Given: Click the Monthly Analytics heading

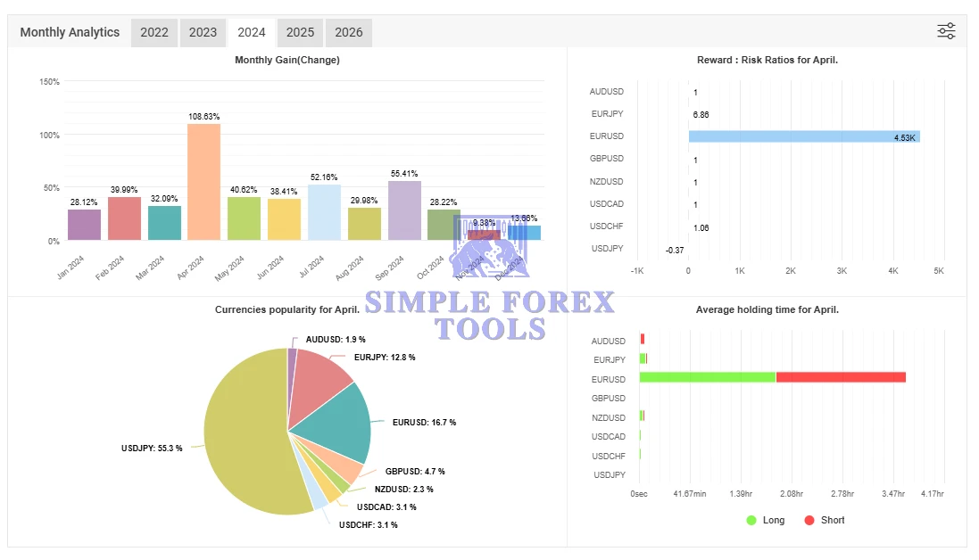Looking at the screenshot, I should tap(70, 32).
